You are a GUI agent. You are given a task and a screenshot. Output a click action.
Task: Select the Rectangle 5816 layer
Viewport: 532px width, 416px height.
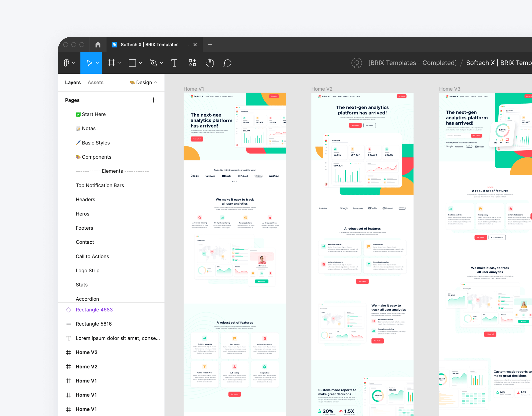tap(94, 324)
